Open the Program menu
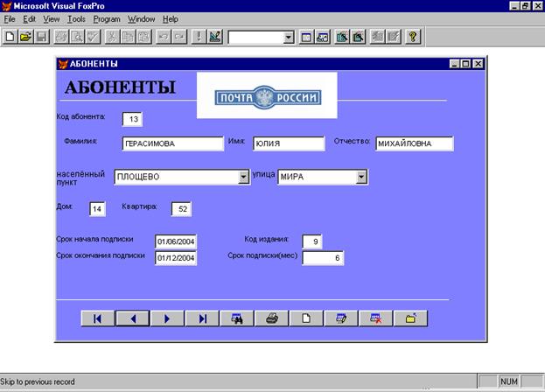Viewport: 545px width, 392px height. [107, 18]
